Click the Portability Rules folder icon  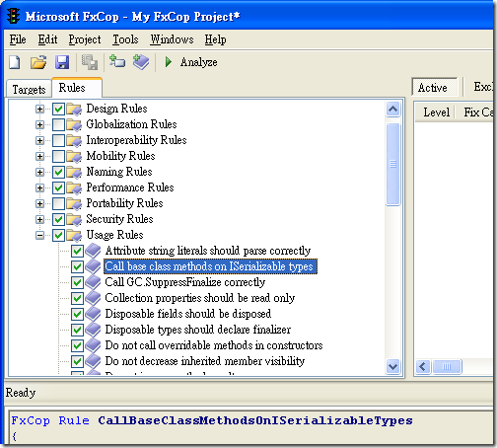[x=74, y=203]
